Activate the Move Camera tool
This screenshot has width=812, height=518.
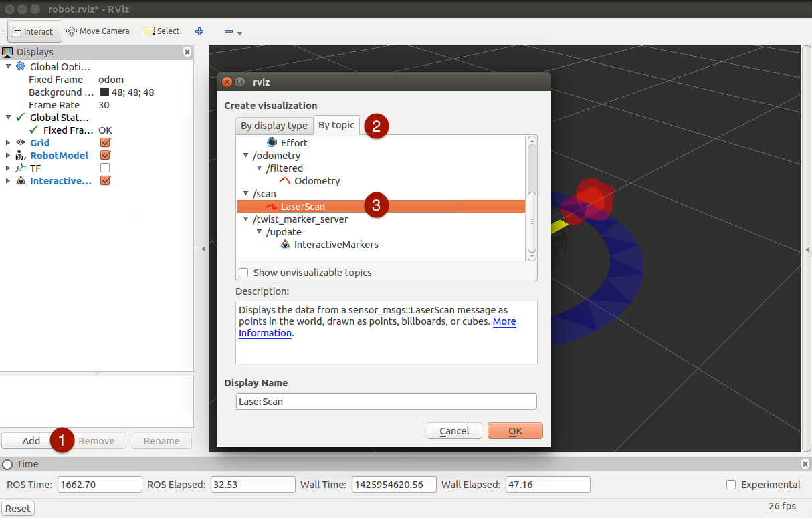[x=98, y=31]
